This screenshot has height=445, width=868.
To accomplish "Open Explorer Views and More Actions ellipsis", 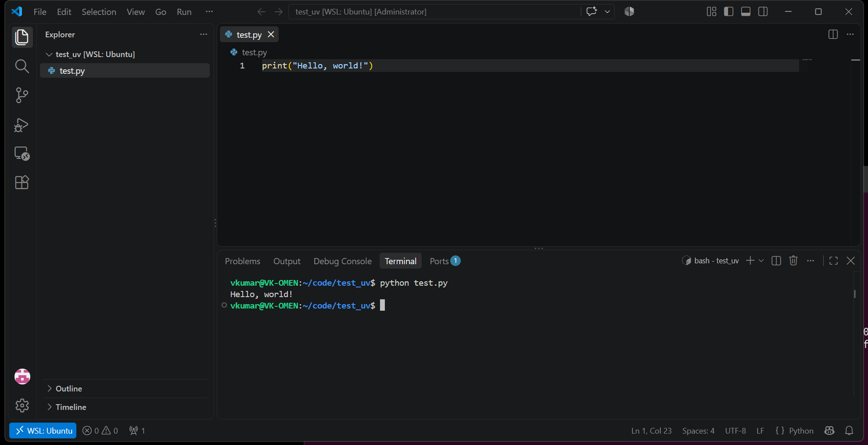I will (x=204, y=34).
